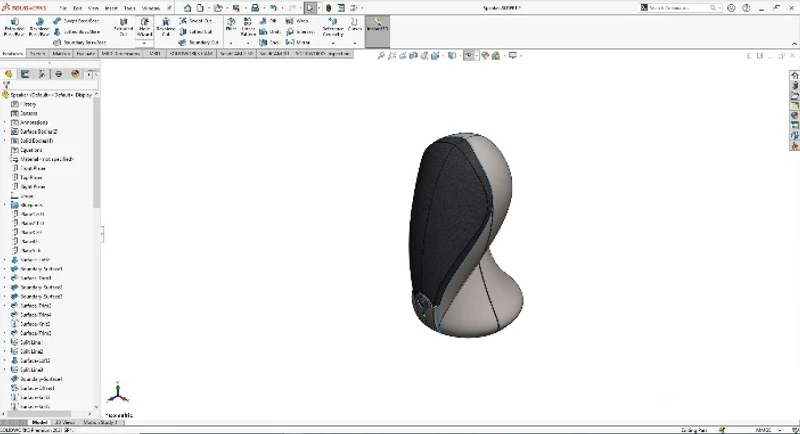Collapse the FeatureManager panel handle
This screenshot has width=800, height=434.
coord(103,234)
